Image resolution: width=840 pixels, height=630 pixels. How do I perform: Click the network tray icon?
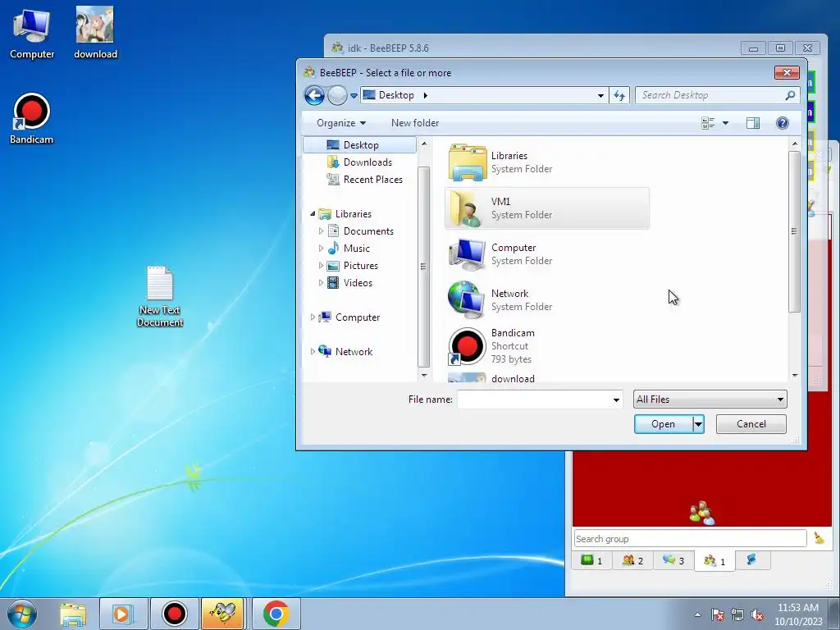737,615
